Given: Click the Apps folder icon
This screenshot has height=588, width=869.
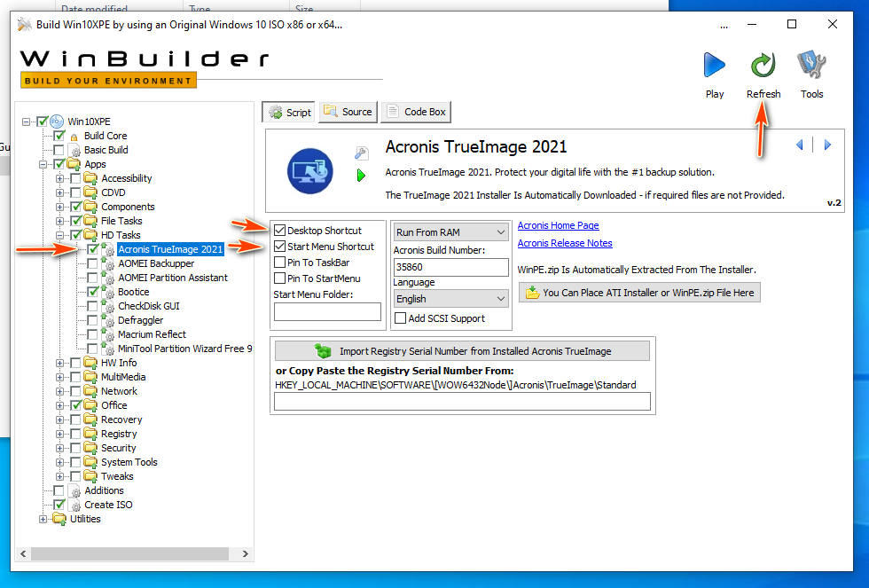Looking at the screenshot, I should click(x=74, y=164).
